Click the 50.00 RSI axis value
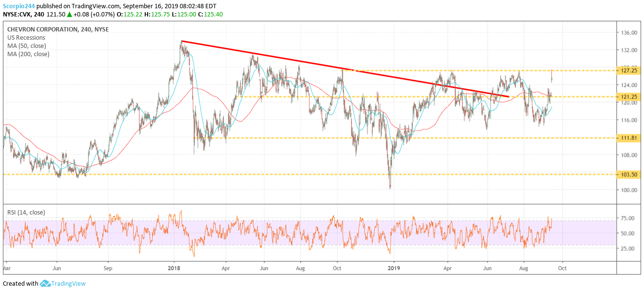 click(x=628, y=233)
